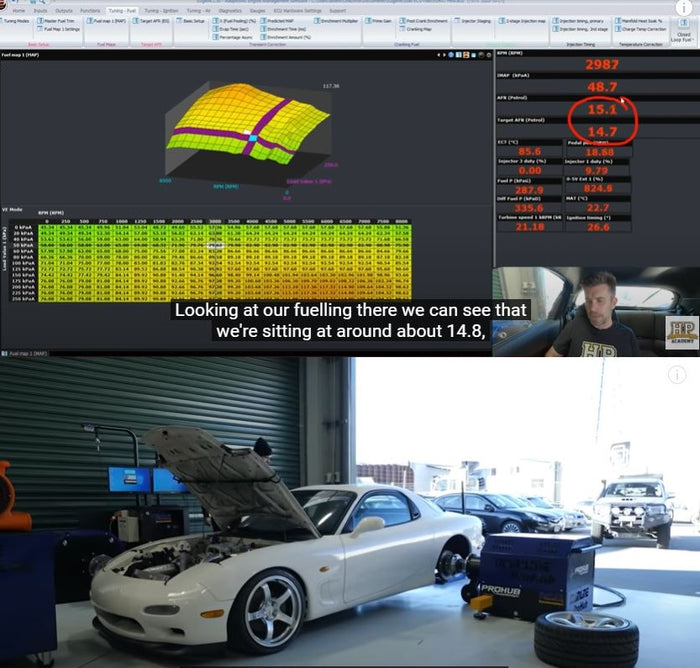Open the Post Crank Enrichment table

(423, 21)
